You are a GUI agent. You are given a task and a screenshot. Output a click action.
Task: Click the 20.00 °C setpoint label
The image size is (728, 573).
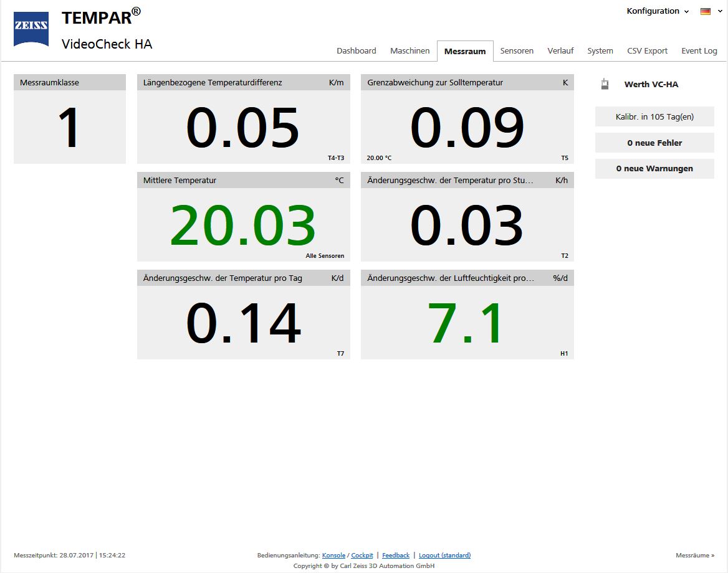coord(379,158)
